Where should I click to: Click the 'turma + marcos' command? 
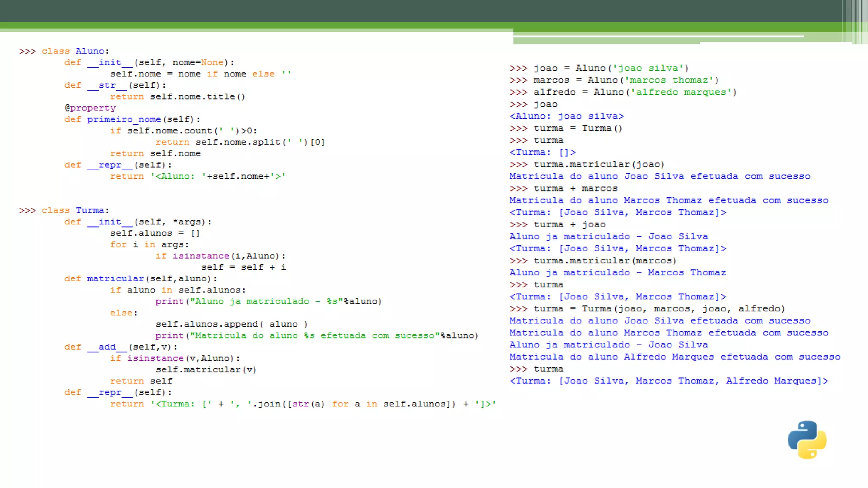pos(575,189)
